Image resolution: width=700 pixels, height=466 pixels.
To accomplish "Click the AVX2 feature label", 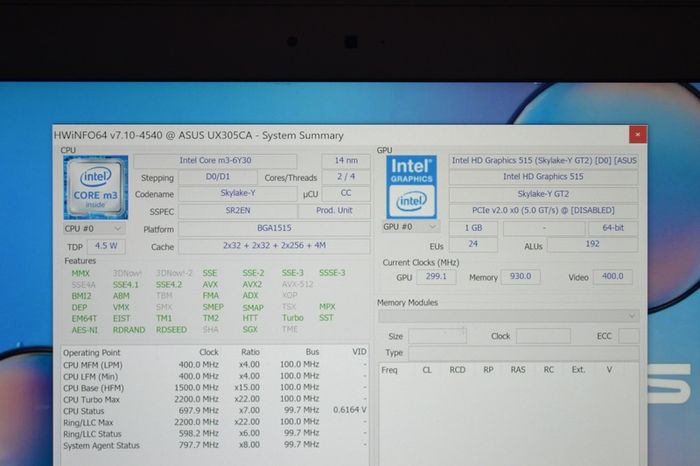I will (252, 284).
